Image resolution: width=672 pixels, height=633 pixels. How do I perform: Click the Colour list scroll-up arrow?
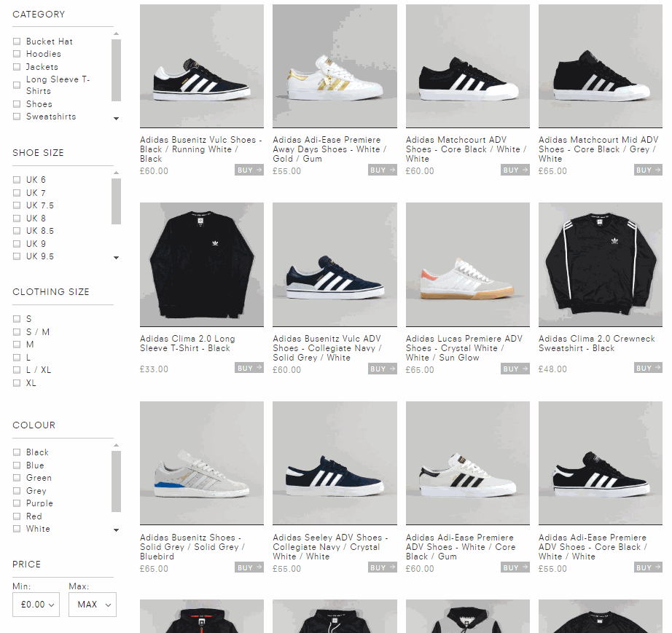pos(116,445)
